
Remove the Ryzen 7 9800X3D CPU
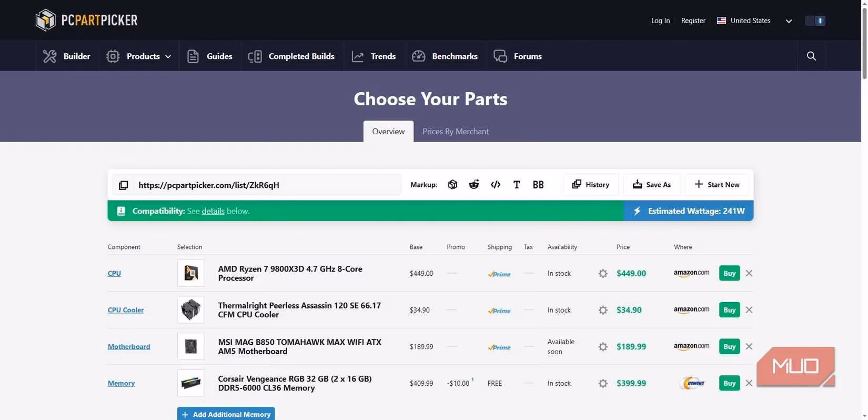pyautogui.click(x=749, y=273)
